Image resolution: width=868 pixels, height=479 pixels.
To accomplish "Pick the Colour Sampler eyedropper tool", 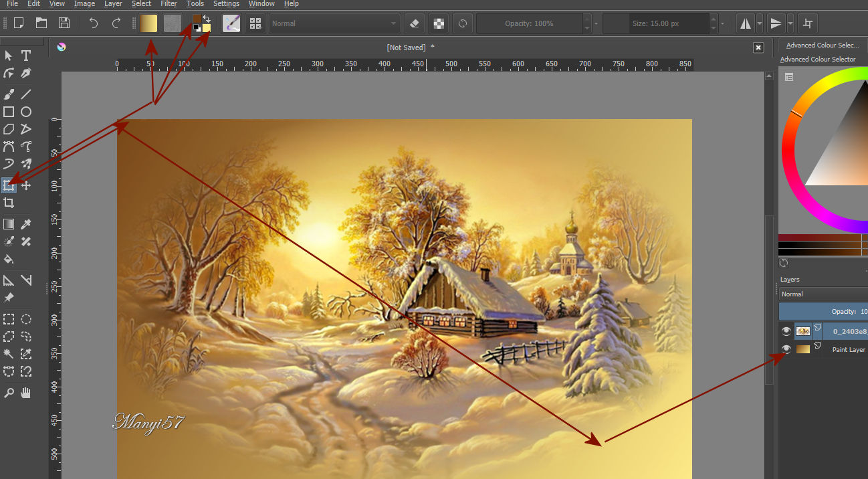I will tap(26, 224).
